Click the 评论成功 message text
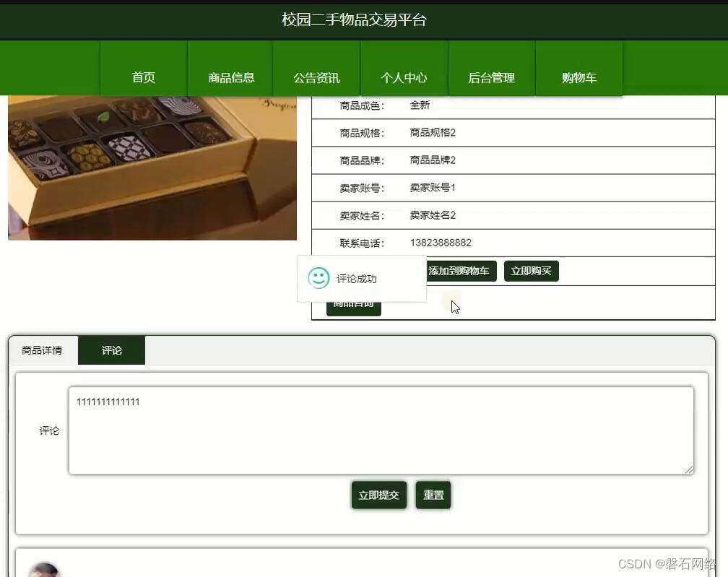Image resolution: width=728 pixels, height=577 pixels. (357, 279)
